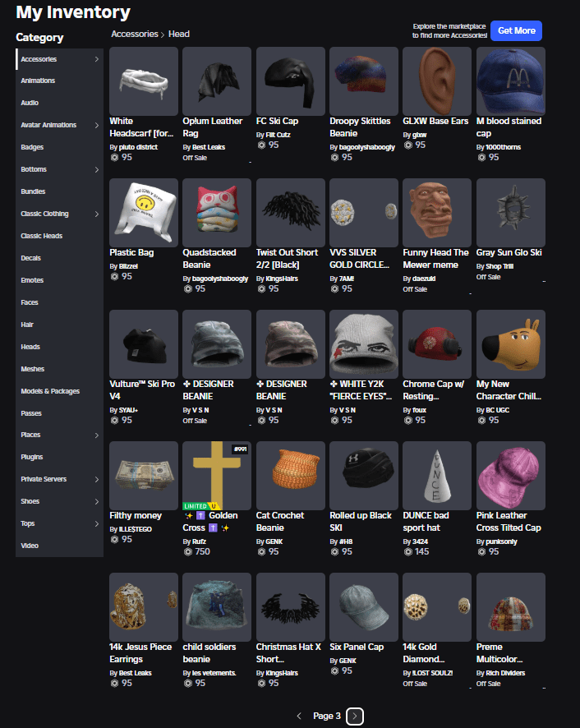
Task: Expand the Avatar Animations category
Action: [96, 125]
